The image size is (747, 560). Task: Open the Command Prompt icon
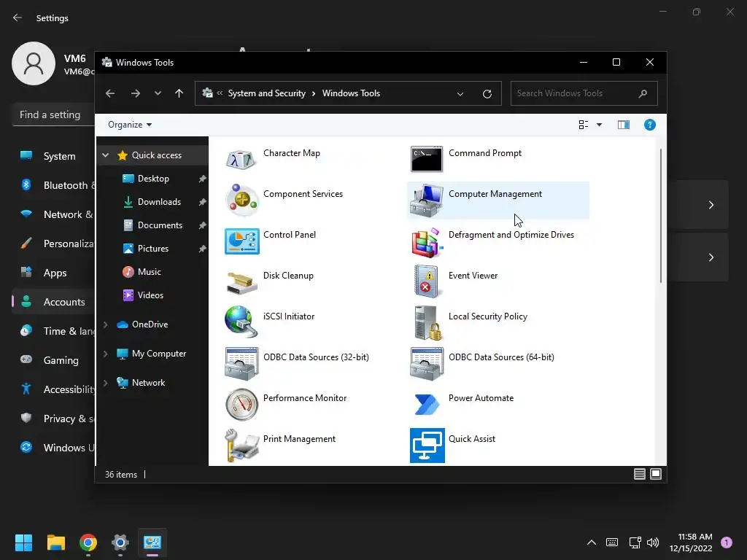(426, 159)
